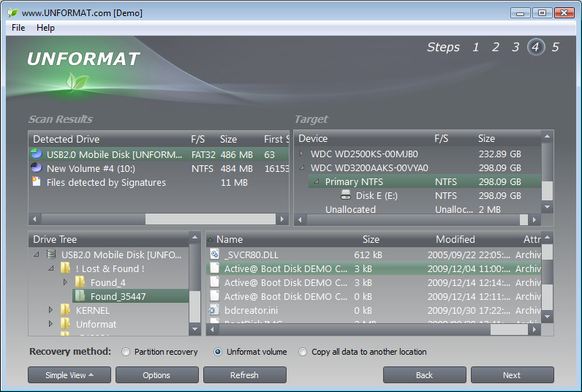Sort files by the Name column header
This screenshot has width=582, height=392.
click(x=230, y=239)
